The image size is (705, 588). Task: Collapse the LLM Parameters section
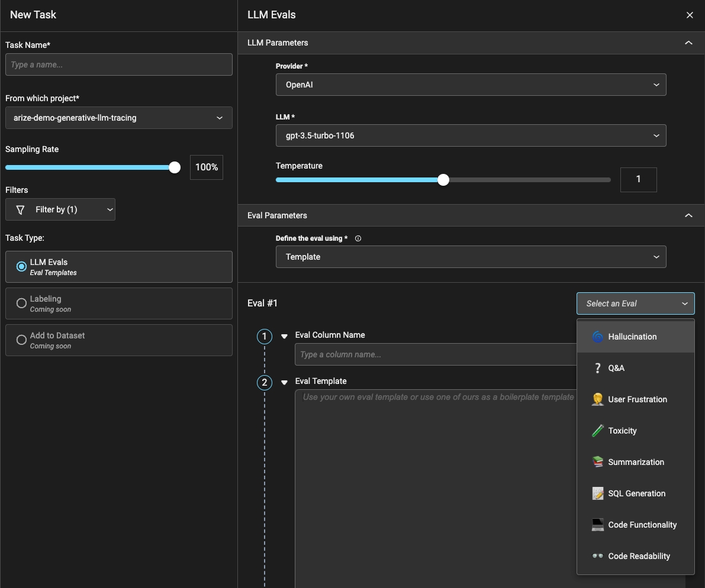(x=688, y=43)
